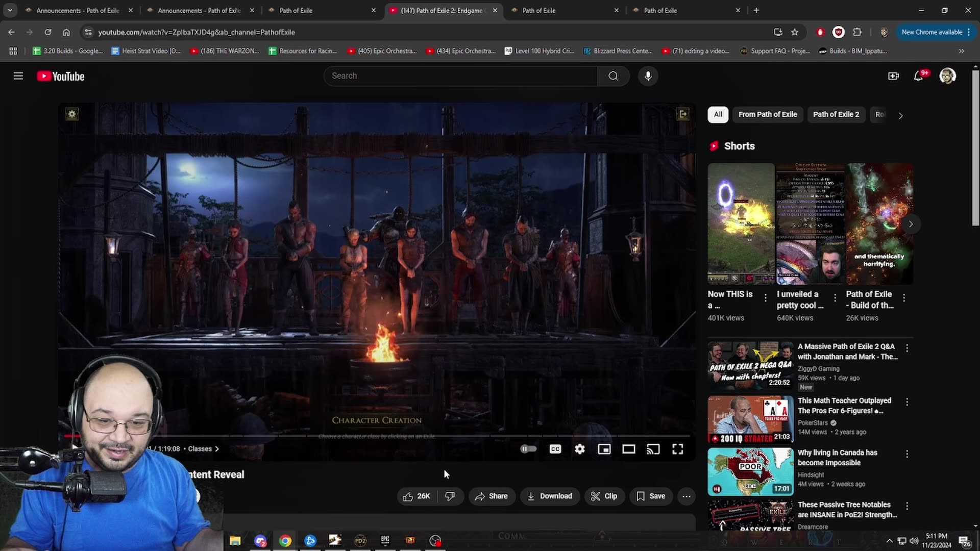Show hidden system tray icons
The image size is (980, 551).
click(x=889, y=541)
